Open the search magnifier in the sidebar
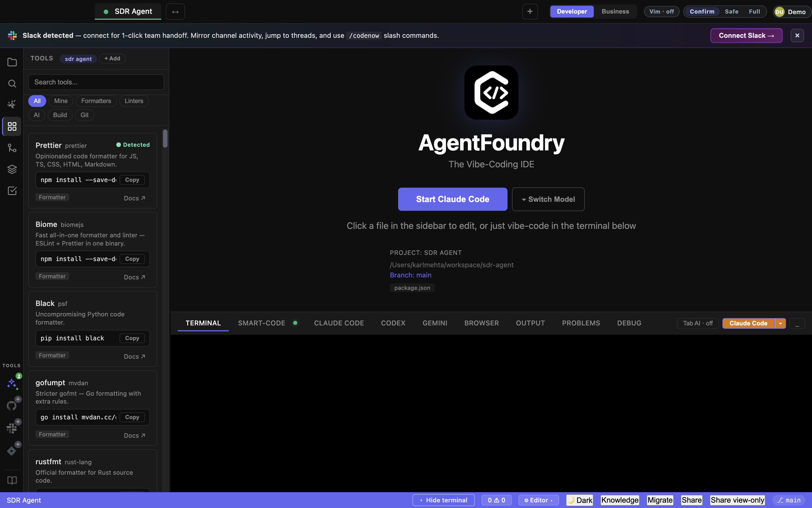The image size is (812, 508). pos(12,83)
